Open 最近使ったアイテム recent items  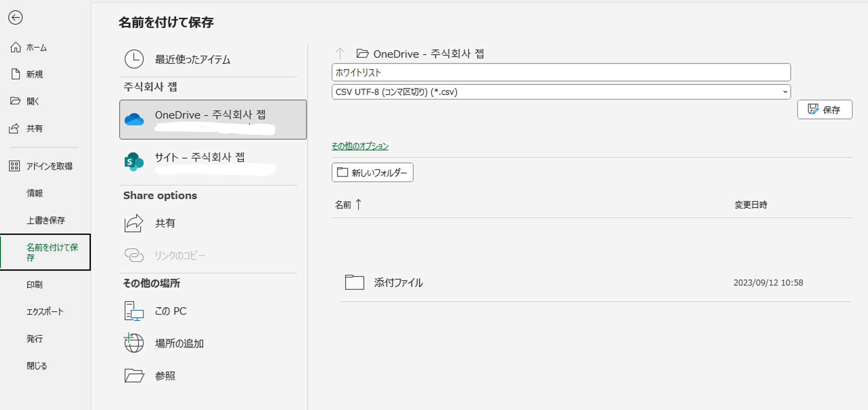[x=192, y=59]
